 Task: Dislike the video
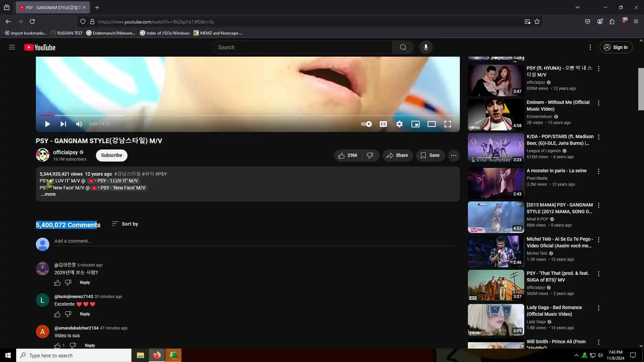pyautogui.click(x=370, y=155)
